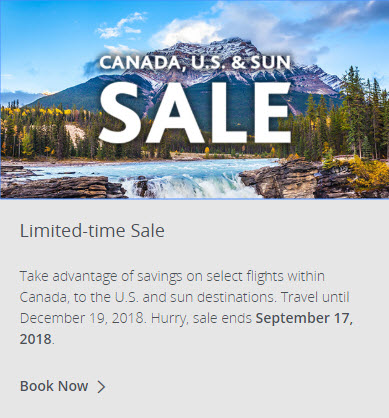The image size is (389, 418).
Task: Click the "December 19, 2018" travel date text
Action: (x=82, y=318)
